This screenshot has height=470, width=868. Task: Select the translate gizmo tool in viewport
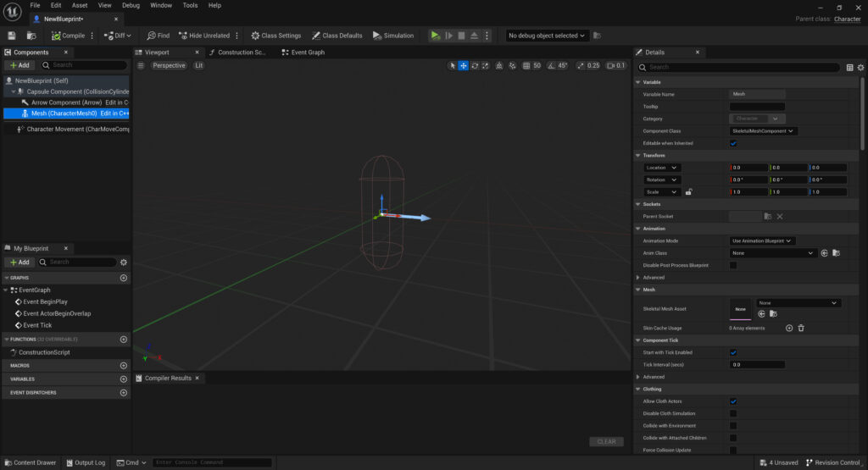[464, 65]
